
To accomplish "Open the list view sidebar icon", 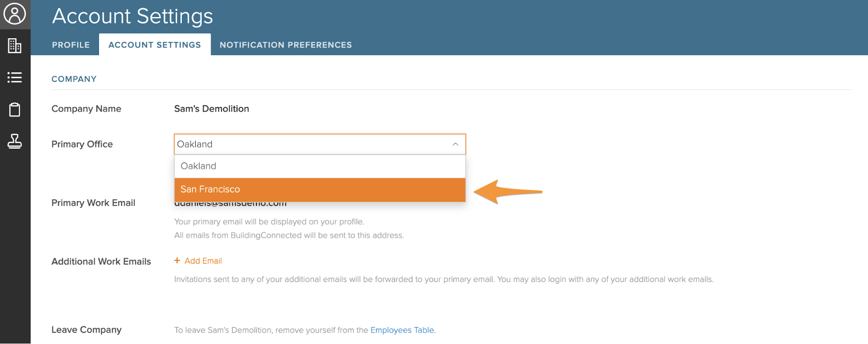I will point(15,78).
